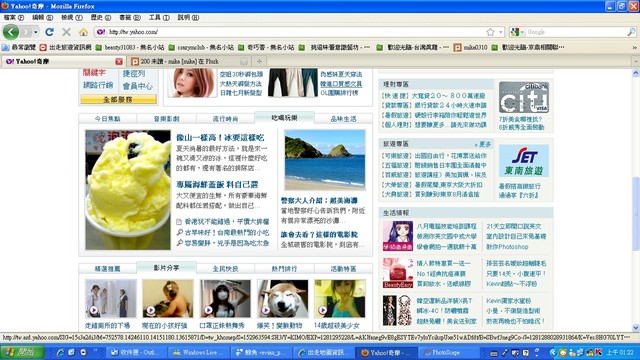Open the 檔案 (F) menu
The height and width of the screenshot is (360, 640).
[x=14, y=18]
